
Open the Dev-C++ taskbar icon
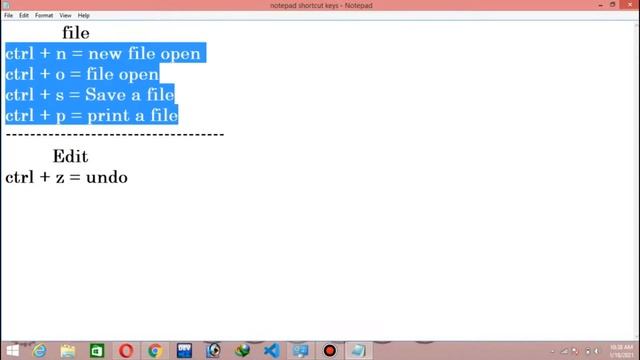tap(184, 351)
